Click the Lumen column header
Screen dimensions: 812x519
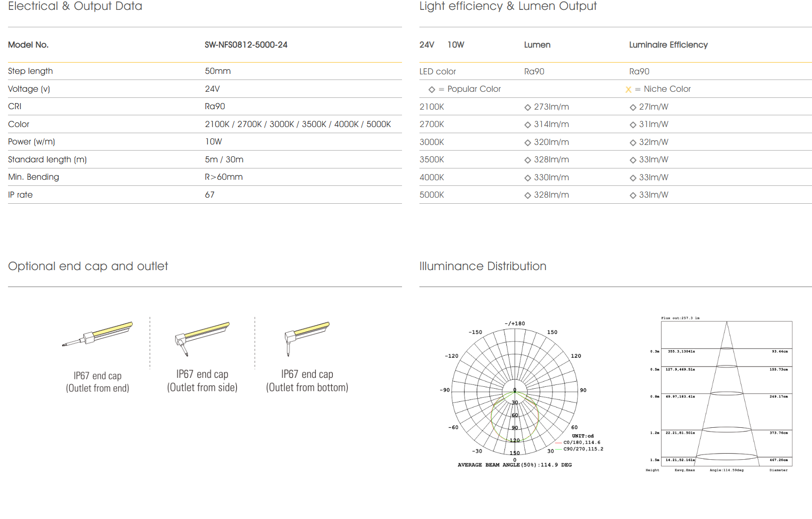click(537, 45)
